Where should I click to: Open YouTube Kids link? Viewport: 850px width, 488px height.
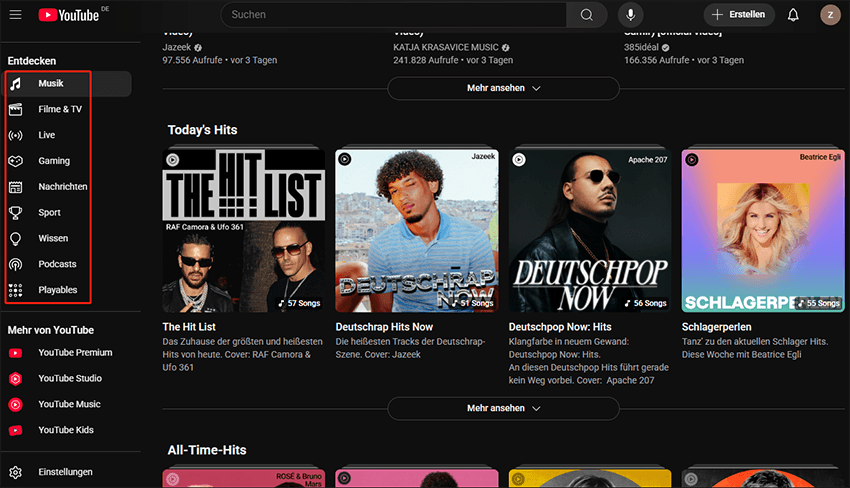click(68, 431)
